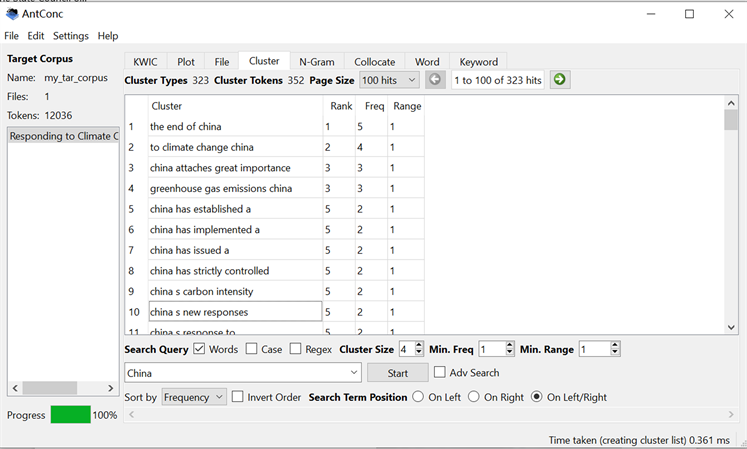747x449 pixels.
Task: Click the green Progress bar
Action: 70,414
